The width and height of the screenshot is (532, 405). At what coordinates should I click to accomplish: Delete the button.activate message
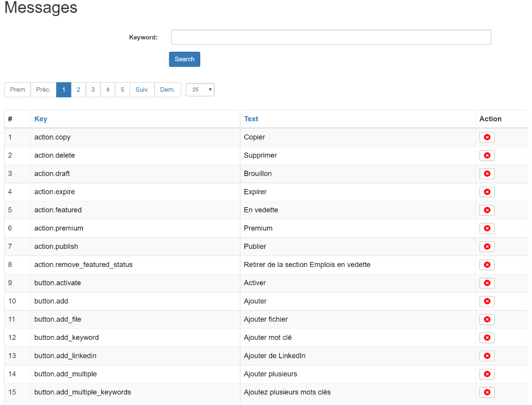tap(487, 283)
